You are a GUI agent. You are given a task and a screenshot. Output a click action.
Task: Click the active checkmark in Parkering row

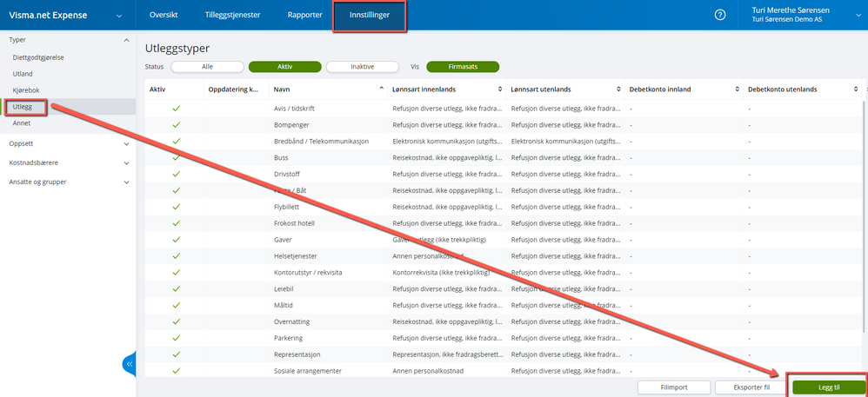[x=177, y=338]
